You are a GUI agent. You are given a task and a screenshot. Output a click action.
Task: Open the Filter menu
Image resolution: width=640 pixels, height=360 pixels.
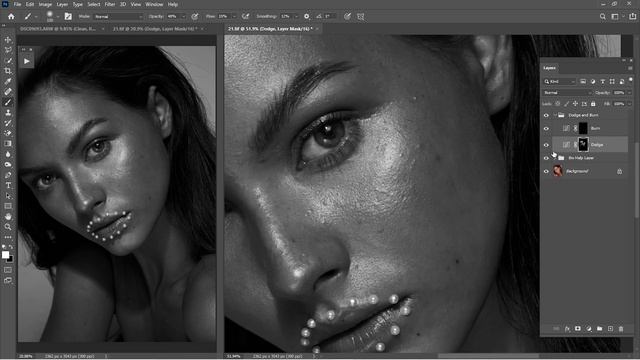tap(109, 4)
